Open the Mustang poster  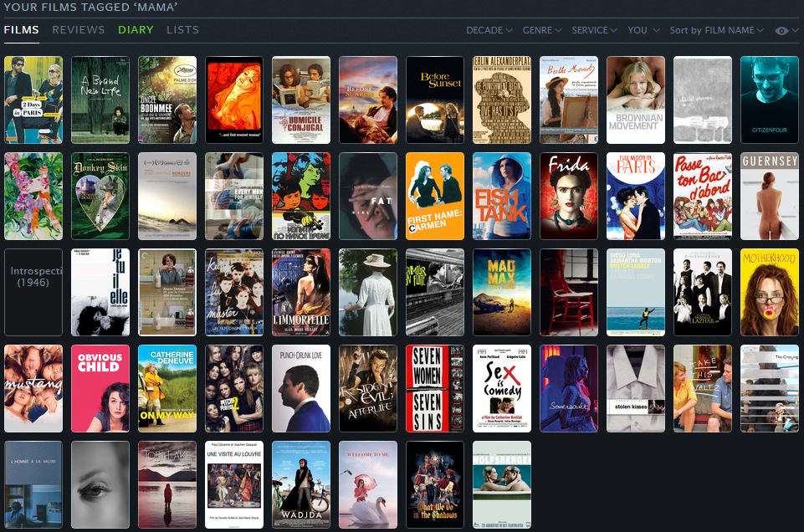(x=33, y=388)
